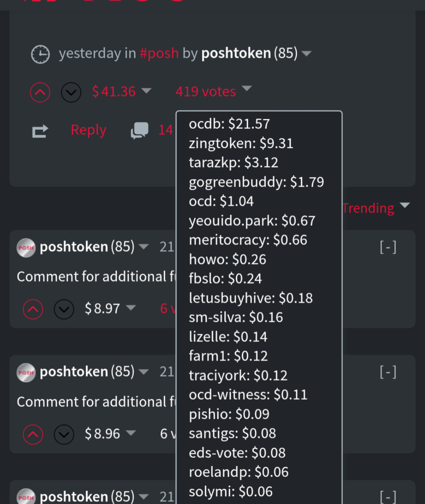Collapse the second poshtoken comment
425x504 pixels.
[388, 372]
